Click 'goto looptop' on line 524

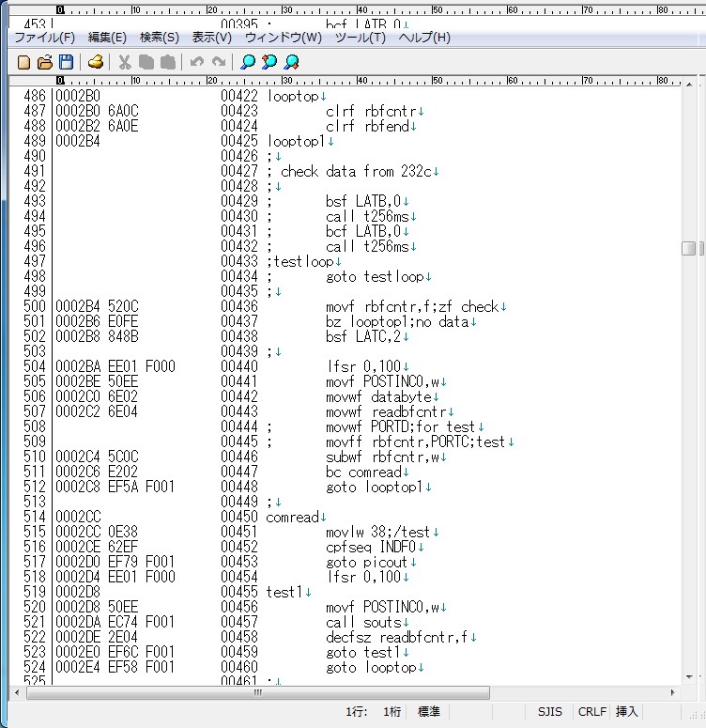coord(371,667)
